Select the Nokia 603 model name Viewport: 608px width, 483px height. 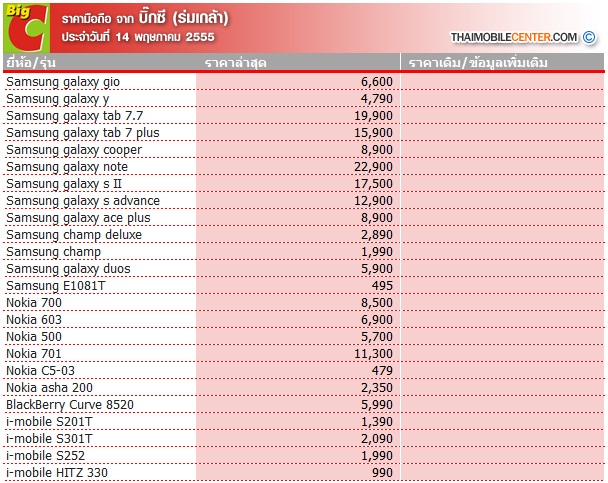pyautogui.click(x=34, y=320)
